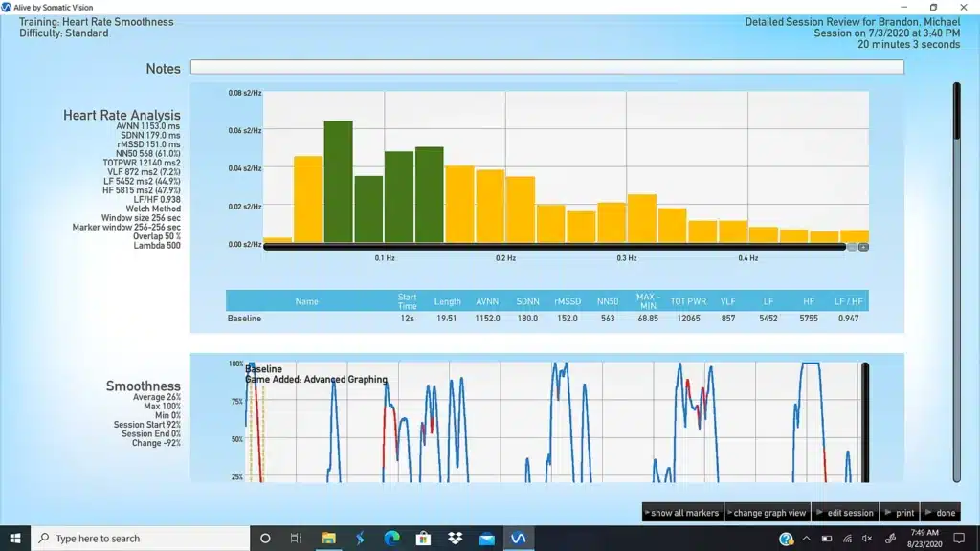The height and width of the screenshot is (551, 980).
Task: Click Baseline length value 19:51
Action: pos(447,319)
